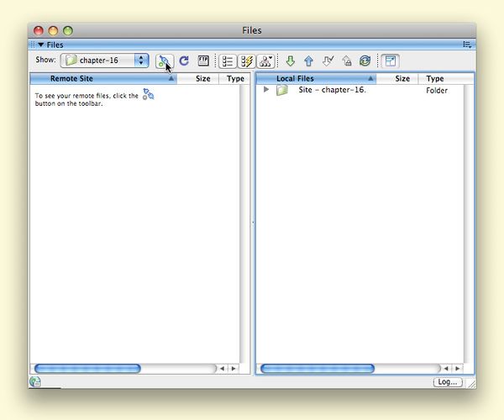504x420 pixels.
Task: Switch to Testing Server view
Action: 247,60
